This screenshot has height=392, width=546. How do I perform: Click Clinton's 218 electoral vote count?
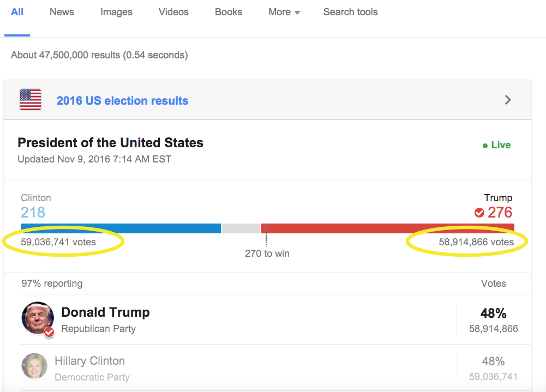(33, 213)
